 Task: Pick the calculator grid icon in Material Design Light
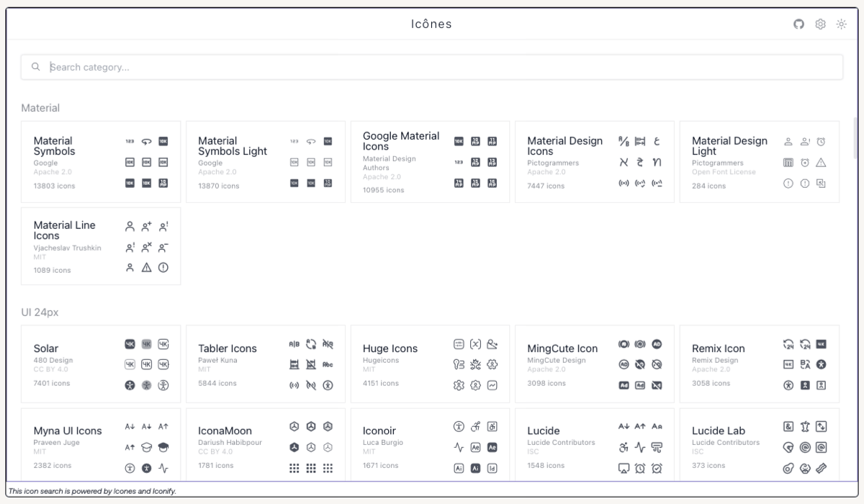click(788, 163)
